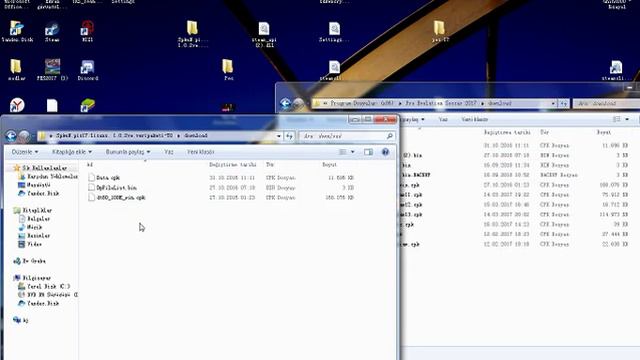
Task: Open the PES2017 (3) desktop icon
Action: click(x=52, y=69)
